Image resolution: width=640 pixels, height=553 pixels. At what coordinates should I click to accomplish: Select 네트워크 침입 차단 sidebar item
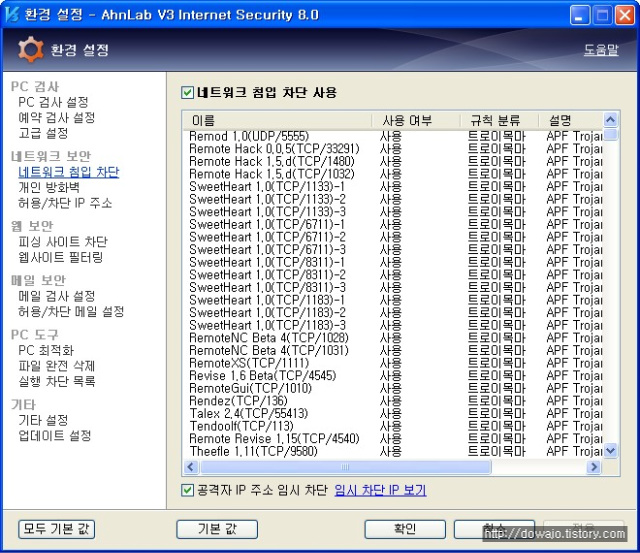click(69, 172)
